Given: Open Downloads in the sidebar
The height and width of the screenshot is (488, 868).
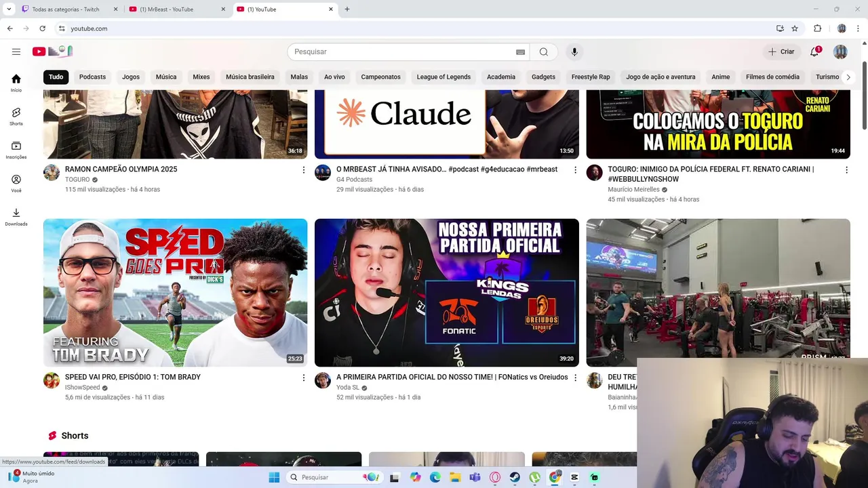Looking at the screenshot, I should click(16, 216).
